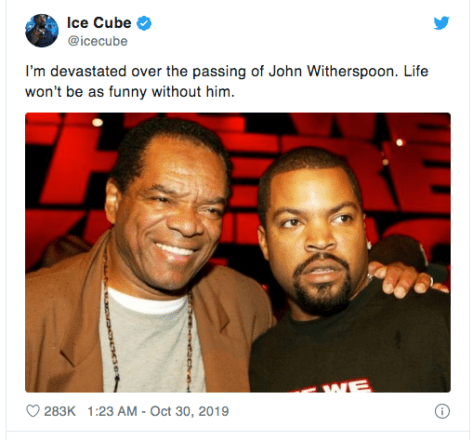The image size is (473, 440).
Task: Click the white WE lettering on shirt
Action: (x=335, y=387)
